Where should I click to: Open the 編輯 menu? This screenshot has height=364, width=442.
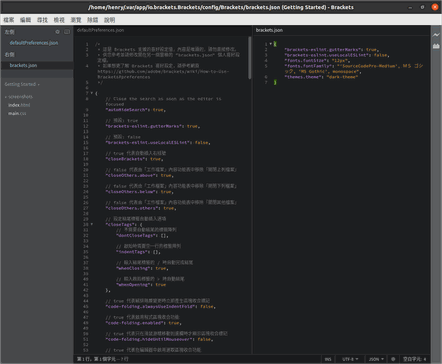click(x=26, y=20)
